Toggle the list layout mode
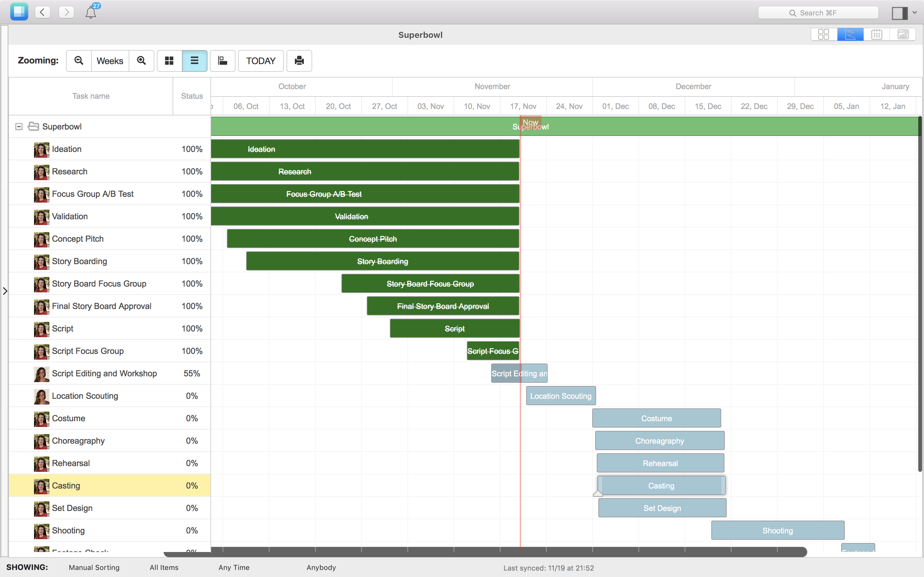Image resolution: width=924 pixels, height=577 pixels. 195,61
